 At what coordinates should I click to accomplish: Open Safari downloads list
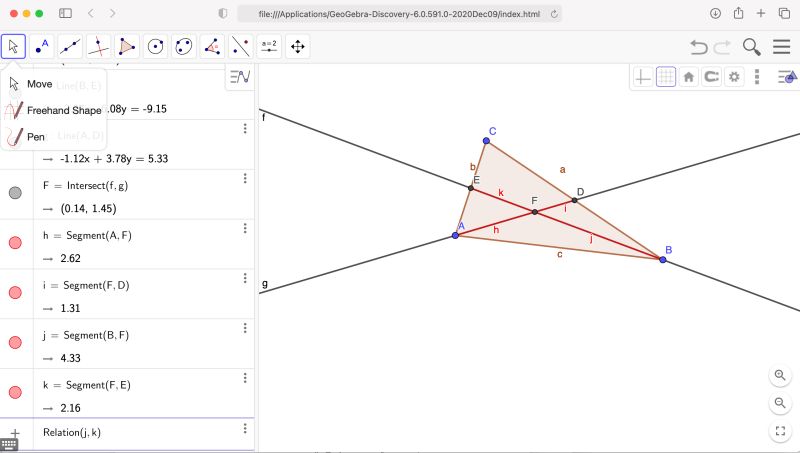point(715,13)
